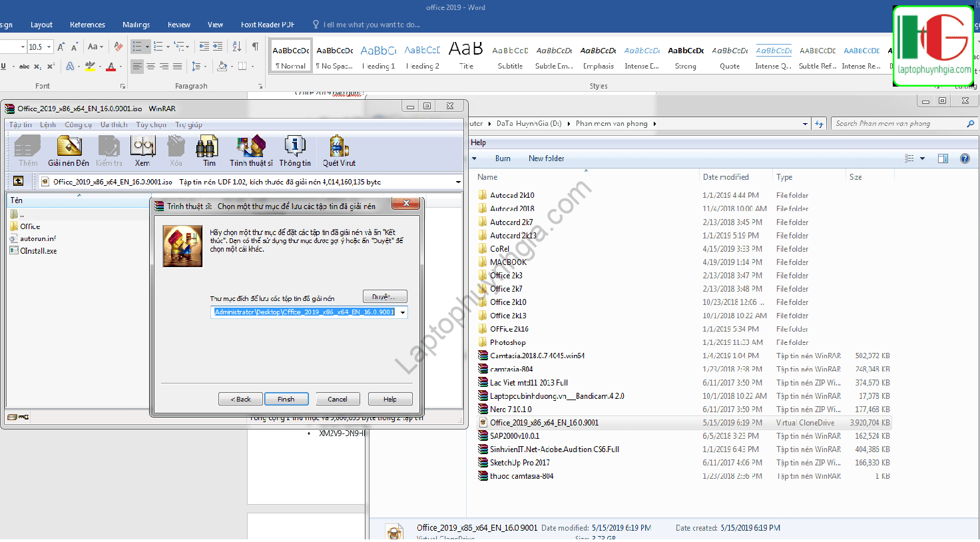The width and height of the screenshot is (980, 542).
Task: Toggle Word's subscript formatting
Action: point(37,67)
